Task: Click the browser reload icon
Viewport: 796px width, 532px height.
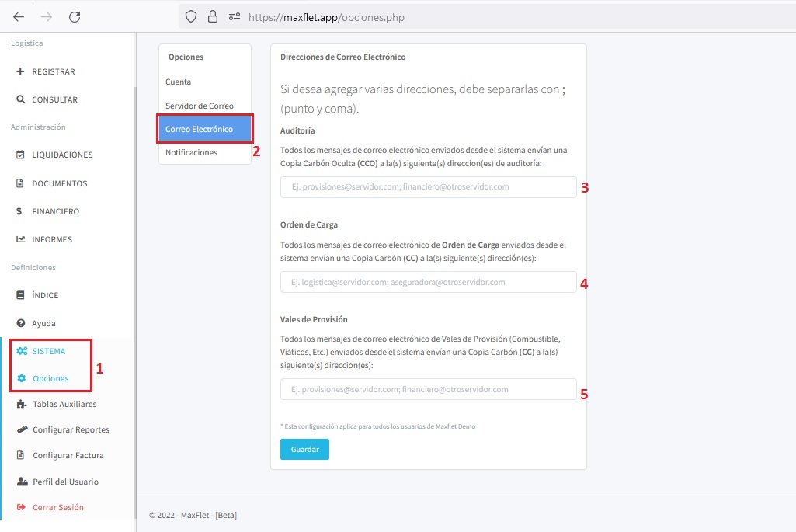Action: point(75,16)
